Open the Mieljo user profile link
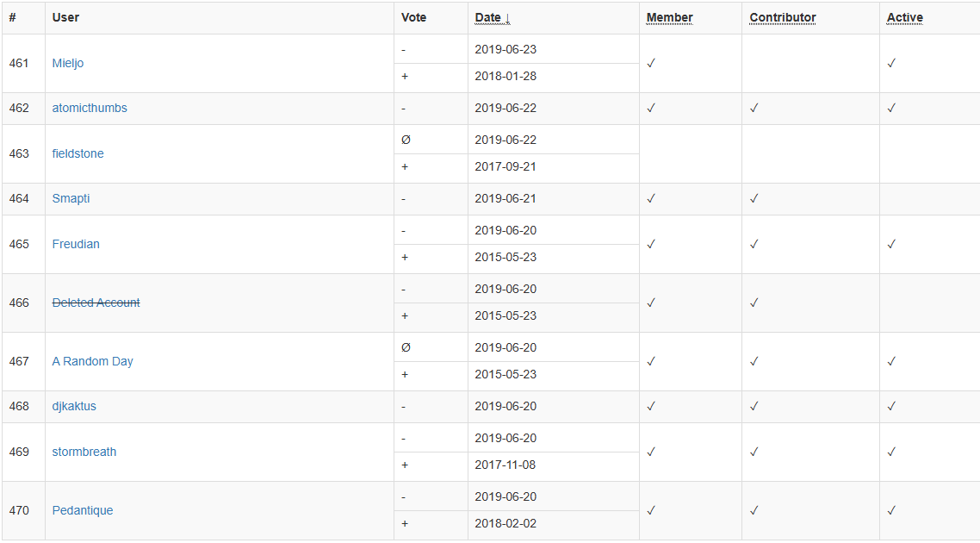Screen dimensions: 980x543 pos(67,63)
